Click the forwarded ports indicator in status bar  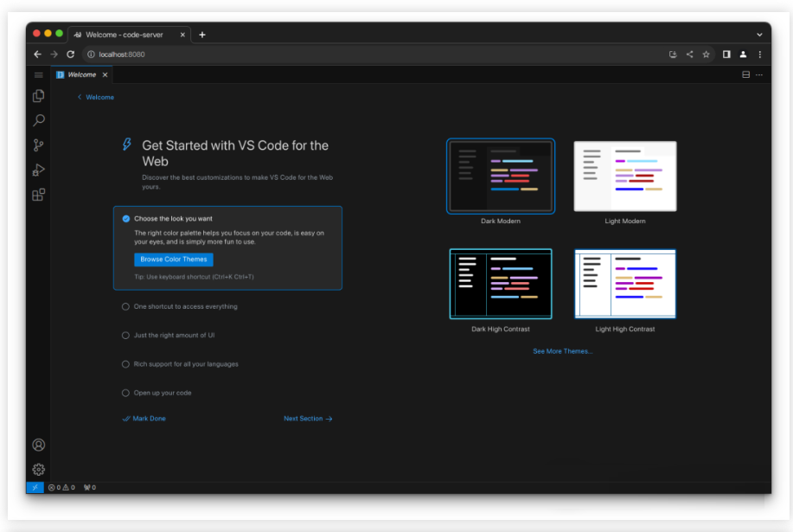pyautogui.click(x=90, y=488)
